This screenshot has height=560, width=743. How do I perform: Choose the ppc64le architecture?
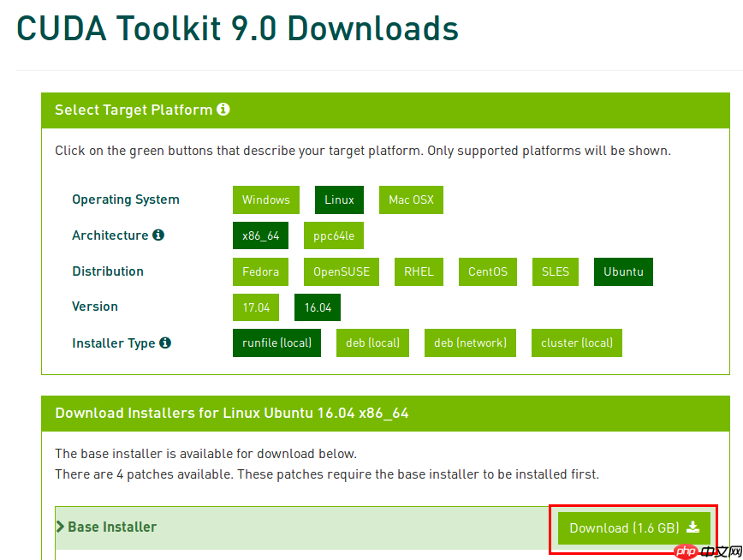[x=334, y=235]
